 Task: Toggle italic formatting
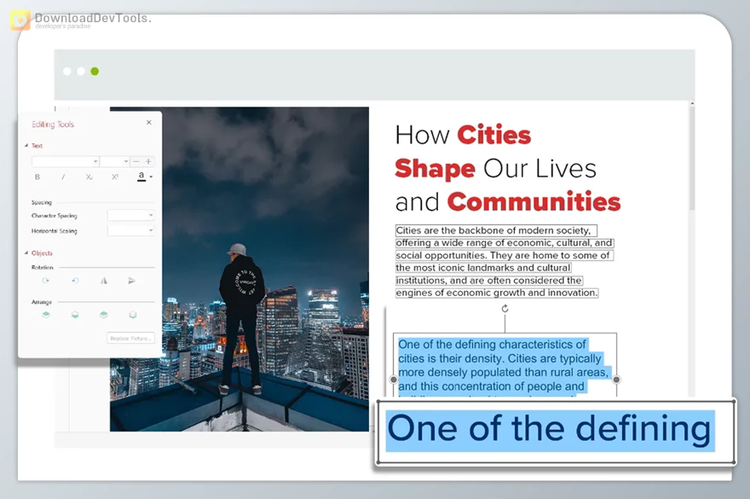coord(63,177)
